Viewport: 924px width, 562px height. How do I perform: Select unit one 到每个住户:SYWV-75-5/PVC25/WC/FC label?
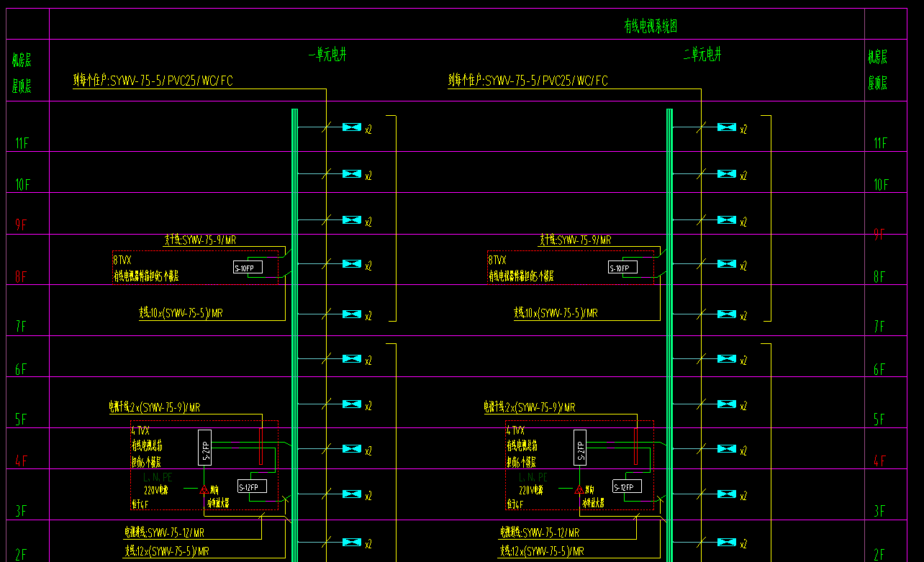click(x=153, y=80)
